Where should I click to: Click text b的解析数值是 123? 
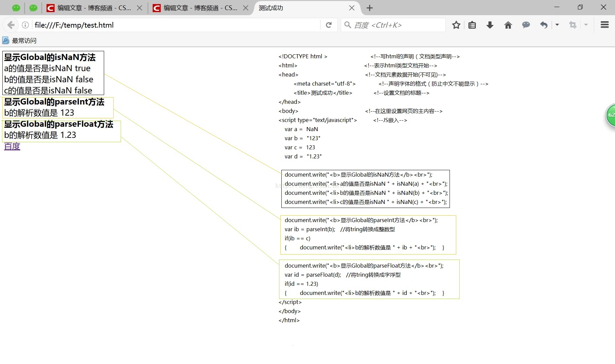[39, 113]
